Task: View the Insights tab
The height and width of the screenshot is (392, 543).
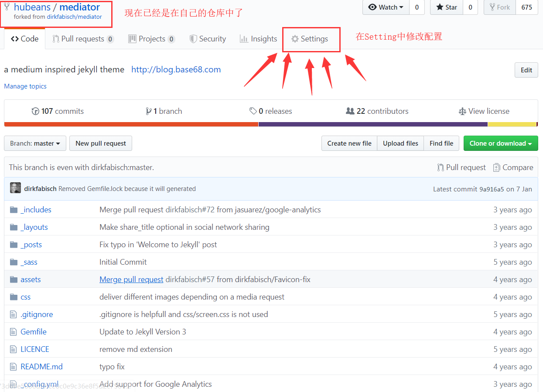Action: pos(258,39)
